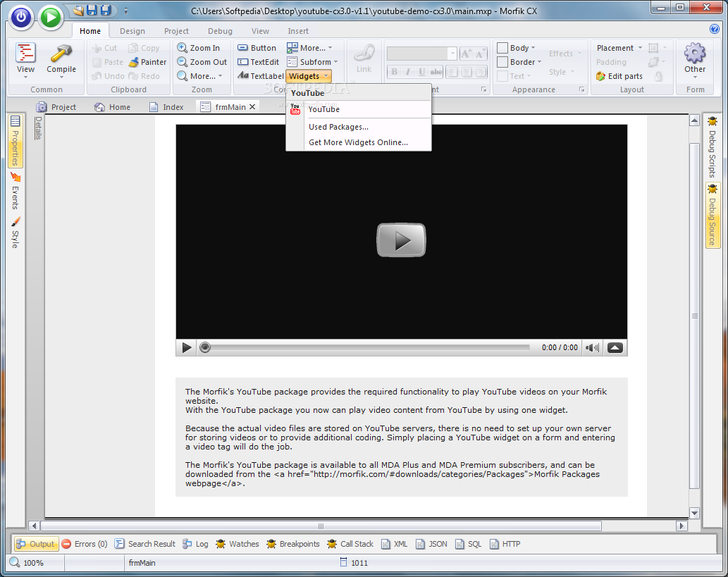
Task: Open the Events side panel
Action: [15, 192]
